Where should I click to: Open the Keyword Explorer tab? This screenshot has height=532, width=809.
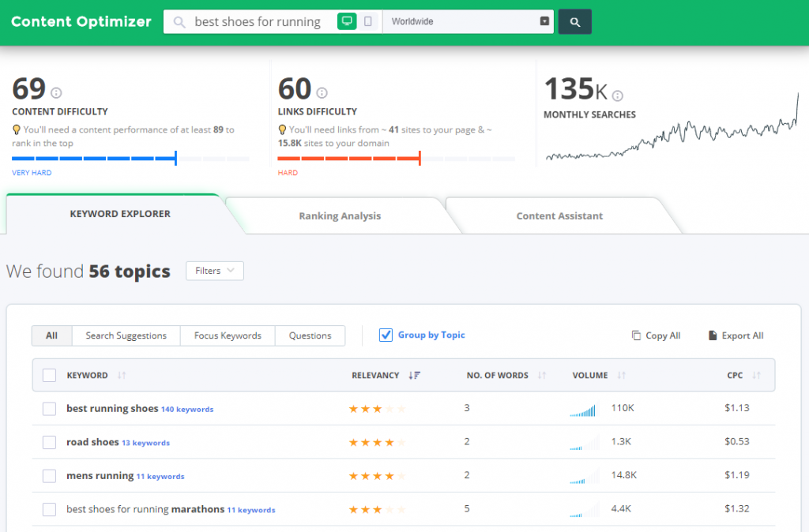[x=120, y=214]
